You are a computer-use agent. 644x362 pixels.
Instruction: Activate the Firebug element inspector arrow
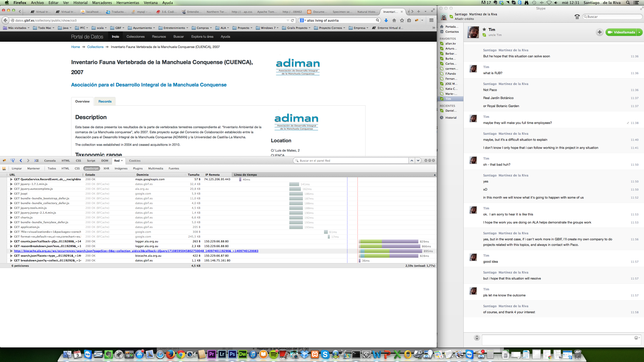pyautogui.click(x=13, y=160)
